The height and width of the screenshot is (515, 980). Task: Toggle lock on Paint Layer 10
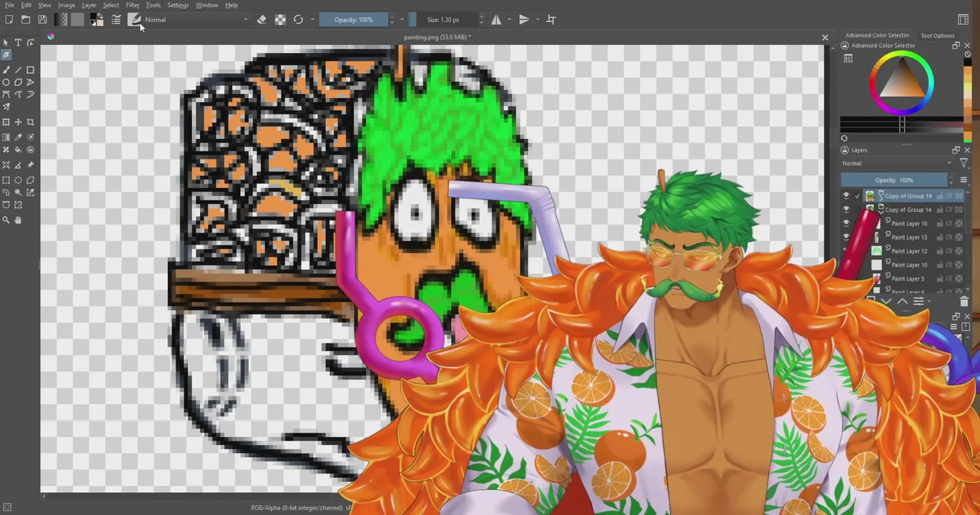click(940, 265)
